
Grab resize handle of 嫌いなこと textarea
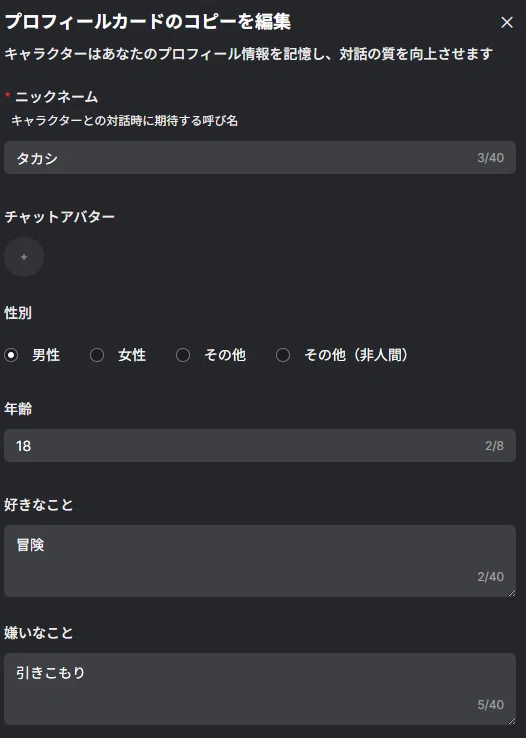[512, 721]
